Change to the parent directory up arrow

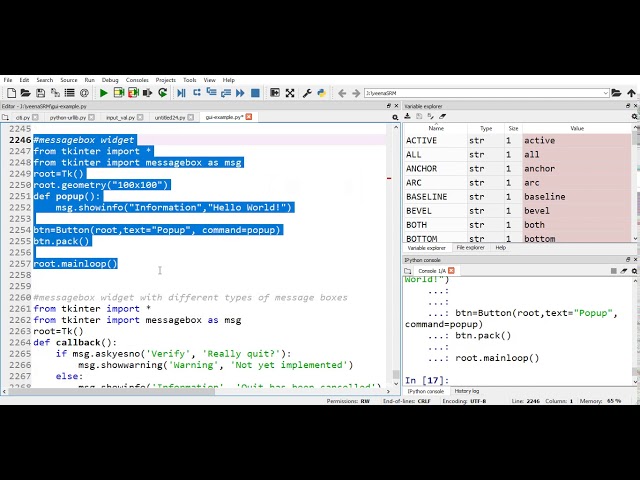[631, 93]
